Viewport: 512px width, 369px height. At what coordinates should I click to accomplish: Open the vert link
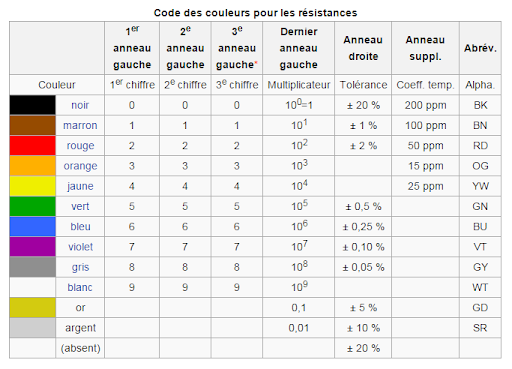point(80,207)
